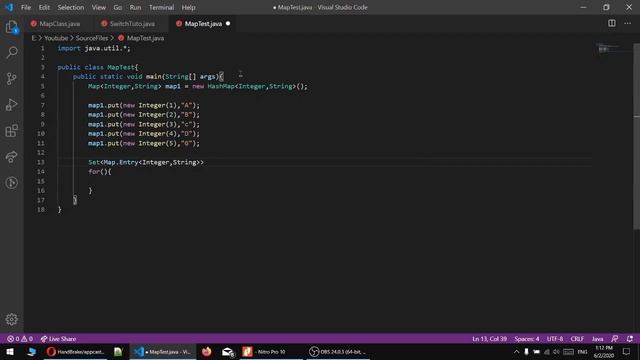Open the Run and Debug view
The width and height of the screenshot is (640, 360).
(11, 104)
